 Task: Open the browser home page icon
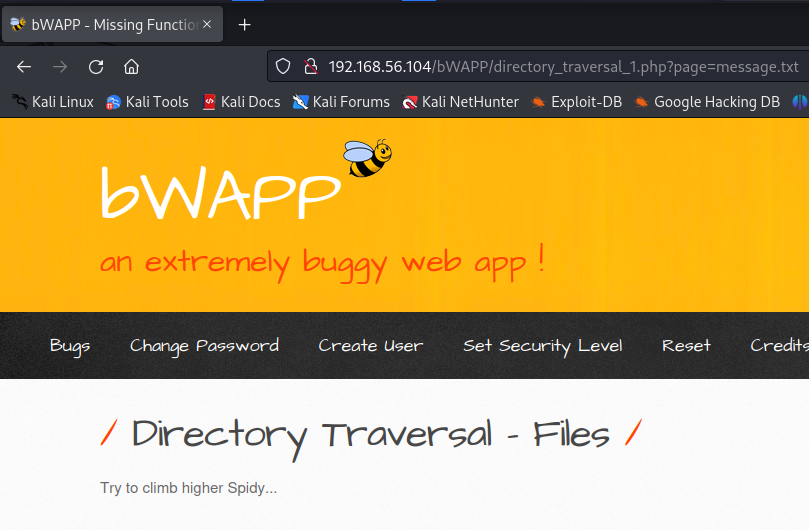click(x=132, y=67)
